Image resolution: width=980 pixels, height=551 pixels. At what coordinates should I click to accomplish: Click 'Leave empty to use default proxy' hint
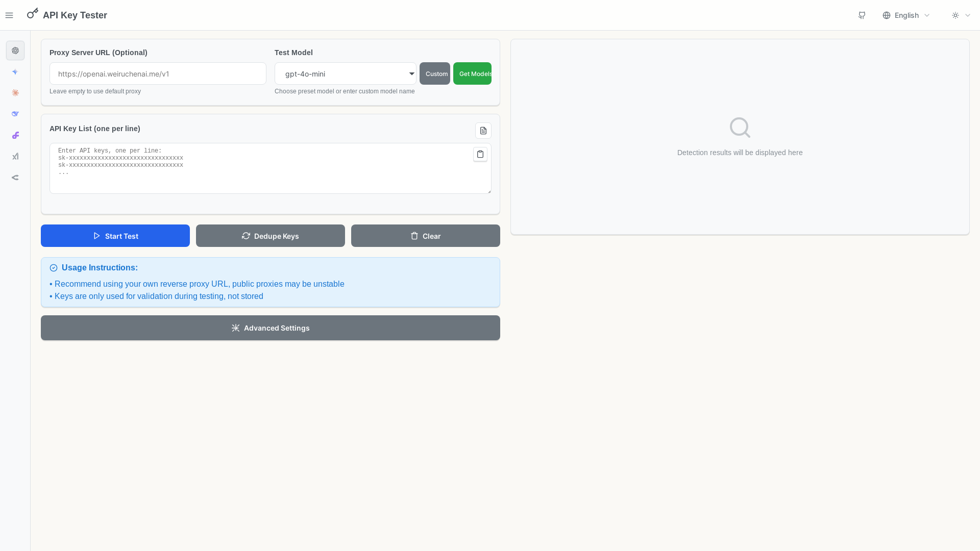[x=95, y=91]
